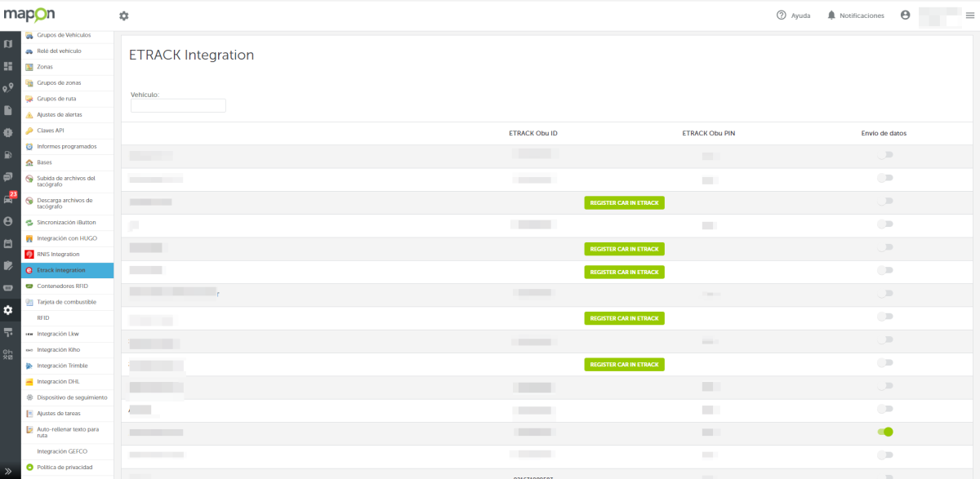The width and height of the screenshot is (980, 479).
Task: Click the settings gear in the dark sidebar
Action: (x=8, y=310)
